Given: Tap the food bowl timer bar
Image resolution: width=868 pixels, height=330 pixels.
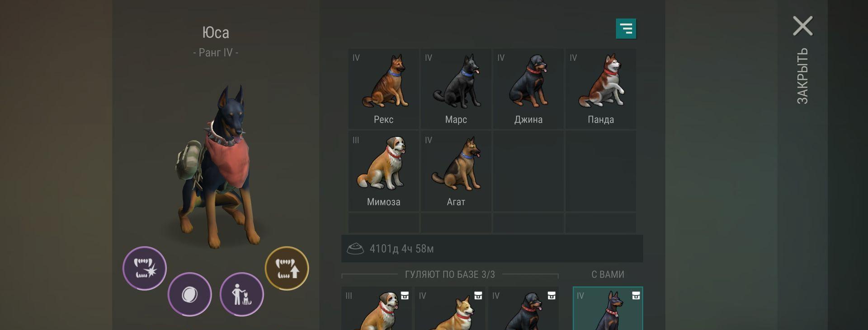Looking at the screenshot, I should 492,248.
